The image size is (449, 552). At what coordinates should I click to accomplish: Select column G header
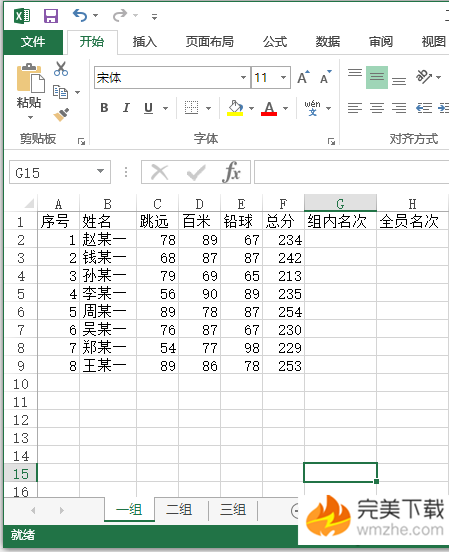coord(340,203)
